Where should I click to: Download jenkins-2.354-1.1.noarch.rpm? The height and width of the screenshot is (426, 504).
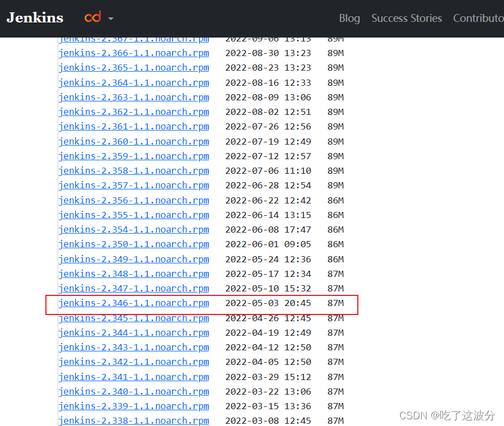tap(134, 230)
